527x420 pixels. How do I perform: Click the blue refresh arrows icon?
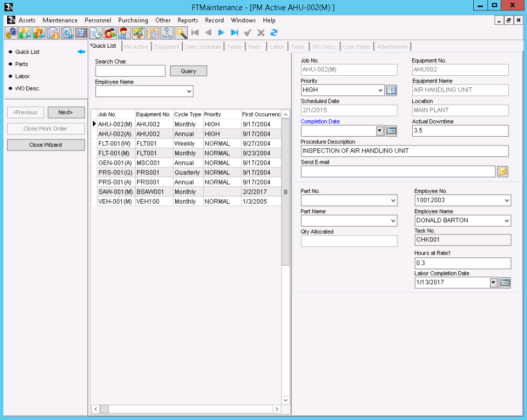pyautogui.click(x=274, y=32)
